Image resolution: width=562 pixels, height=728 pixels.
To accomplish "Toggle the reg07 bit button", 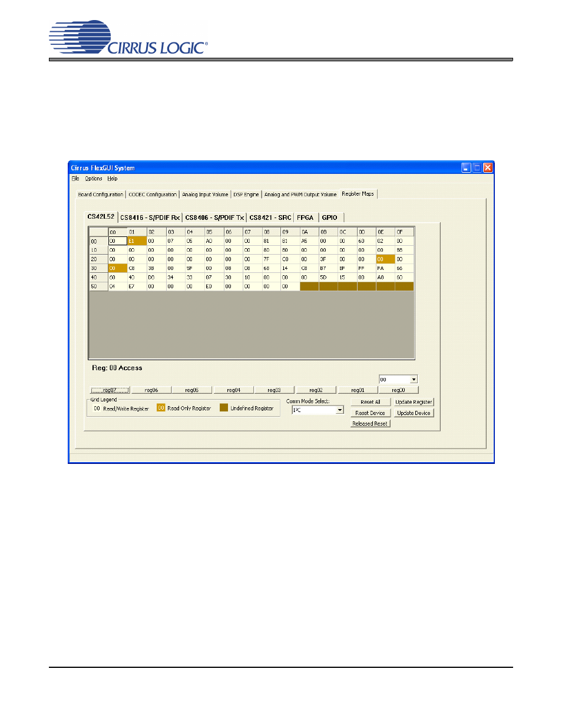I will (110, 390).
